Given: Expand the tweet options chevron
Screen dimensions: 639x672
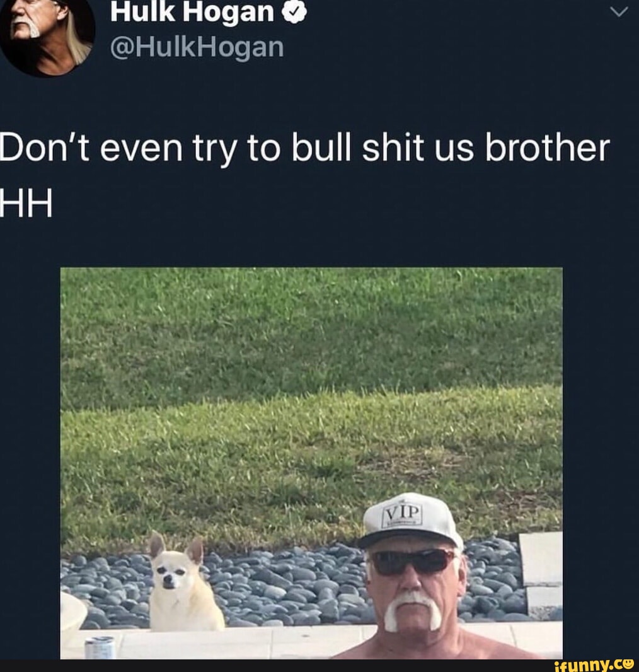Looking at the screenshot, I should click(x=618, y=12).
